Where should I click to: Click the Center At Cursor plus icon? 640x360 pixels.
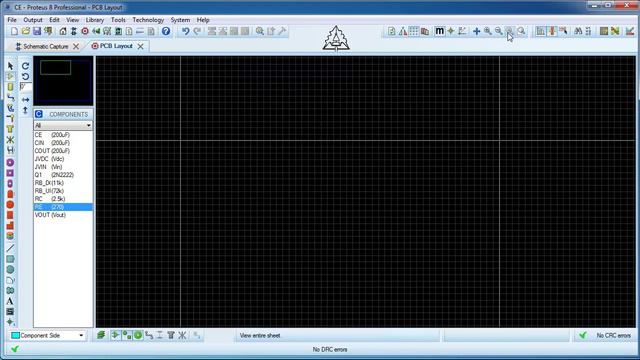coord(476,31)
